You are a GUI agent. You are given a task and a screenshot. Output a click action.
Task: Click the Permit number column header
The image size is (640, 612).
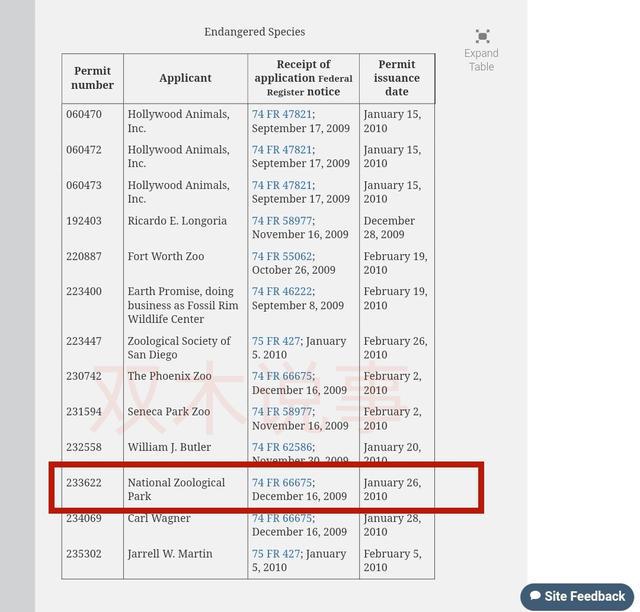tap(93, 78)
